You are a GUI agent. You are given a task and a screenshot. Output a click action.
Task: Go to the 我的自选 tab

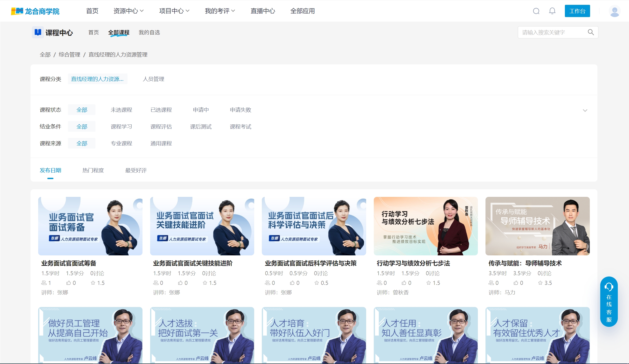tap(149, 32)
